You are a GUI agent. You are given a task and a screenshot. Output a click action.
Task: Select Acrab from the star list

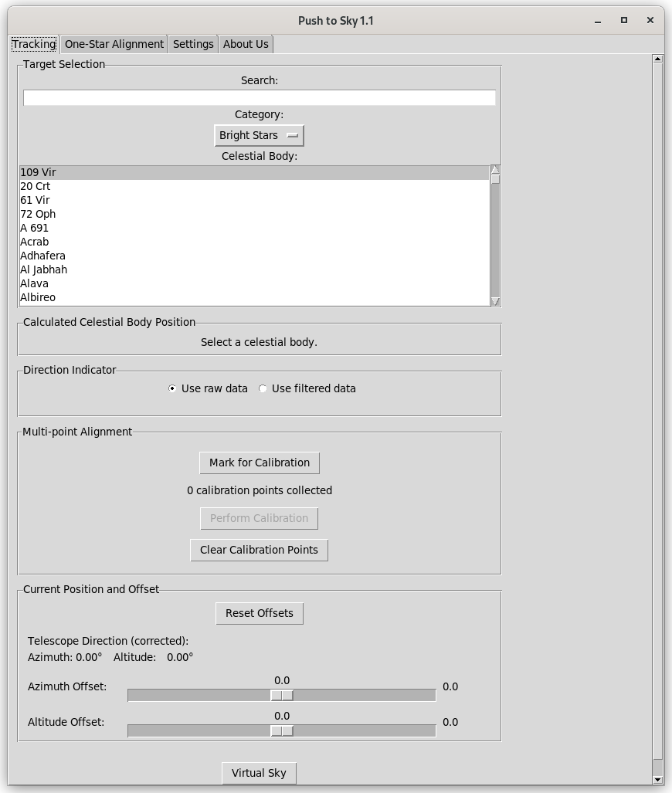tap(255, 242)
